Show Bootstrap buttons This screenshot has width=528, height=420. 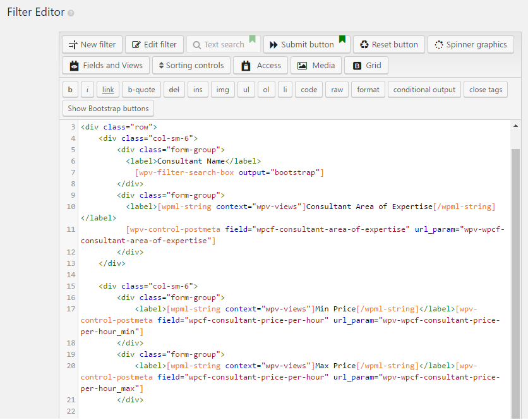click(x=108, y=109)
